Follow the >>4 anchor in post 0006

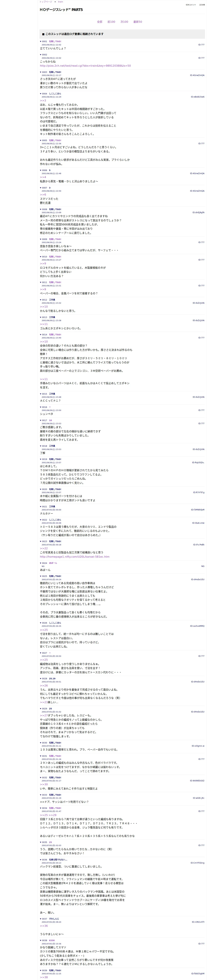(43, 177)
